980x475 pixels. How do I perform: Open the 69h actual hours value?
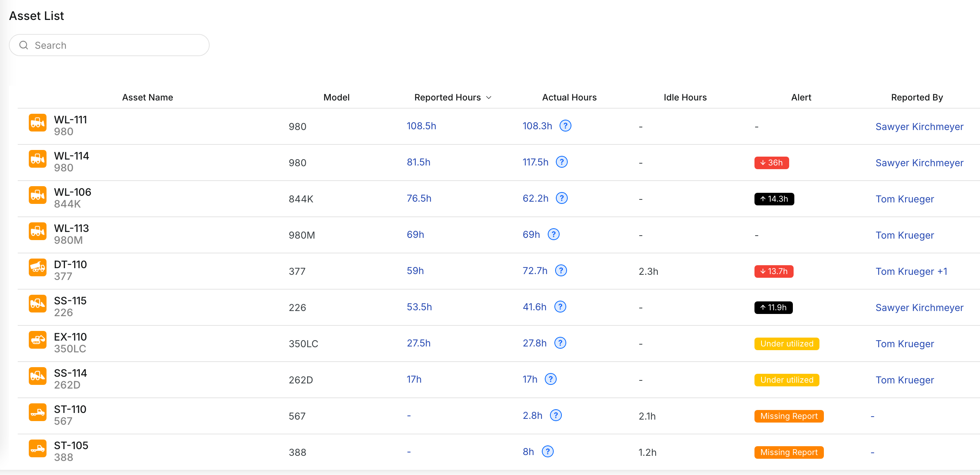tap(531, 235)
